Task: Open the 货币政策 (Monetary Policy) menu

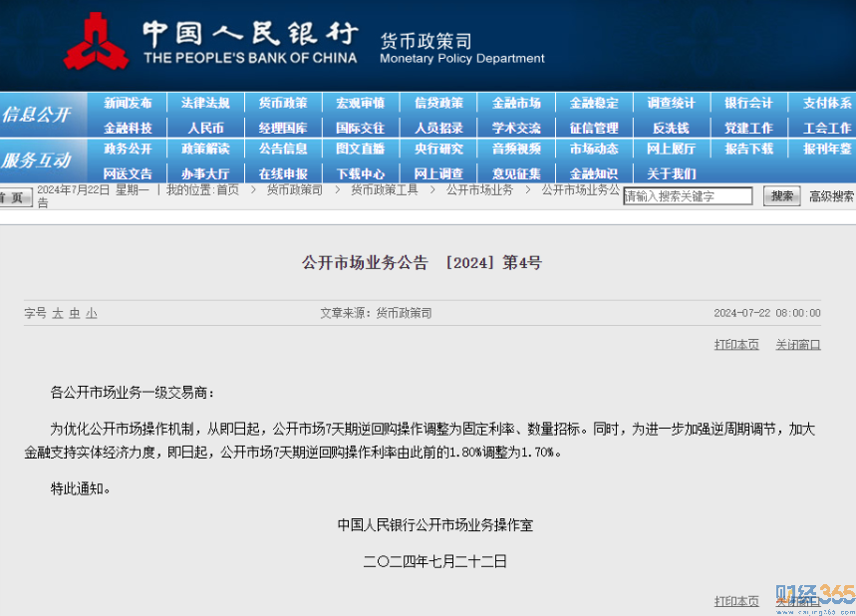Action: click(283, 103)
